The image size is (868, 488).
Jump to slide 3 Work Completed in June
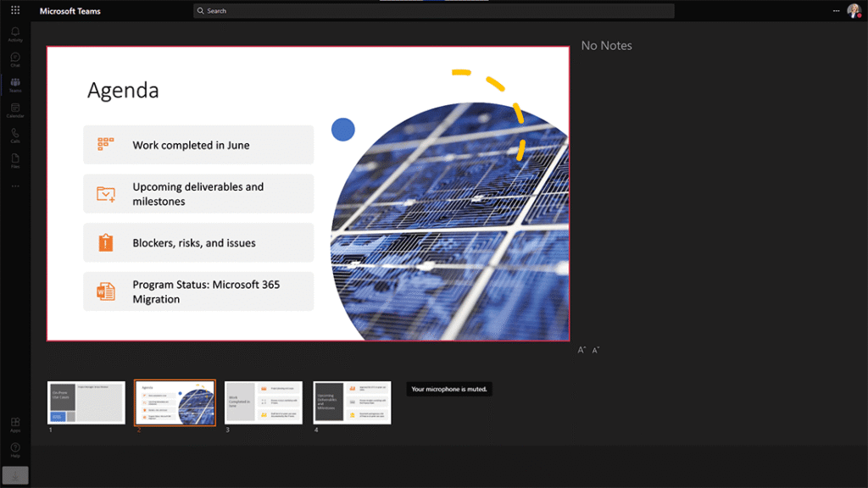coord(264,402)
